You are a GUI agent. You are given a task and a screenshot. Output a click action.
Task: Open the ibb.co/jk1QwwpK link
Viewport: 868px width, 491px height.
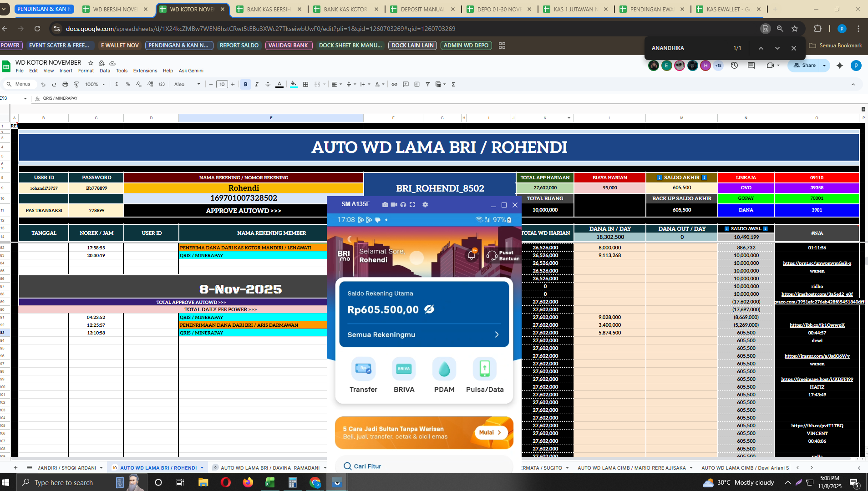coord(817,325)
